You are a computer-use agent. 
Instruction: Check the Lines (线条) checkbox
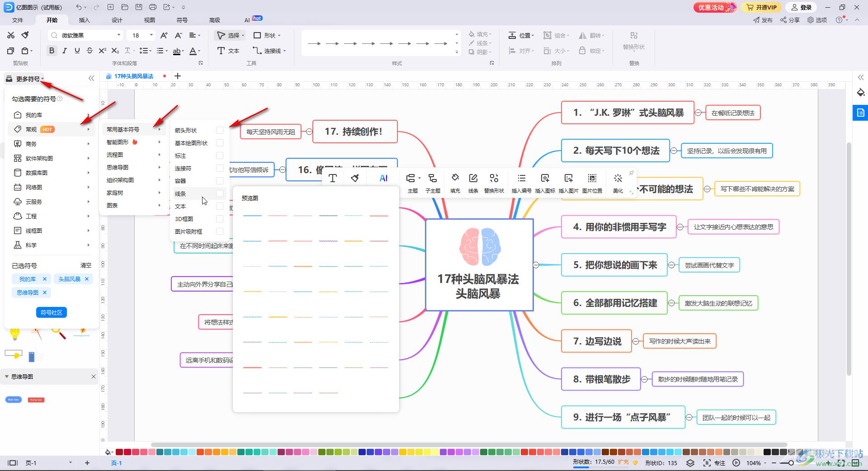[x=220, y=193]
